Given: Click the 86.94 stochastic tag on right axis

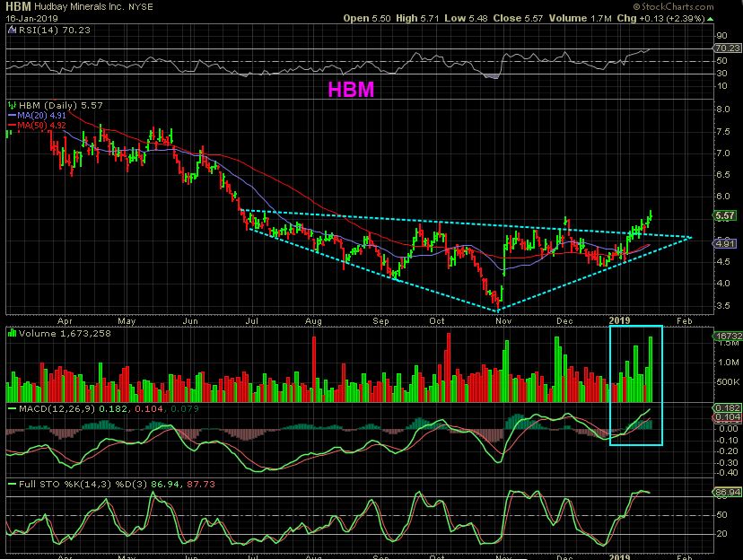Looking at the screenshot, I should point(728,493).
